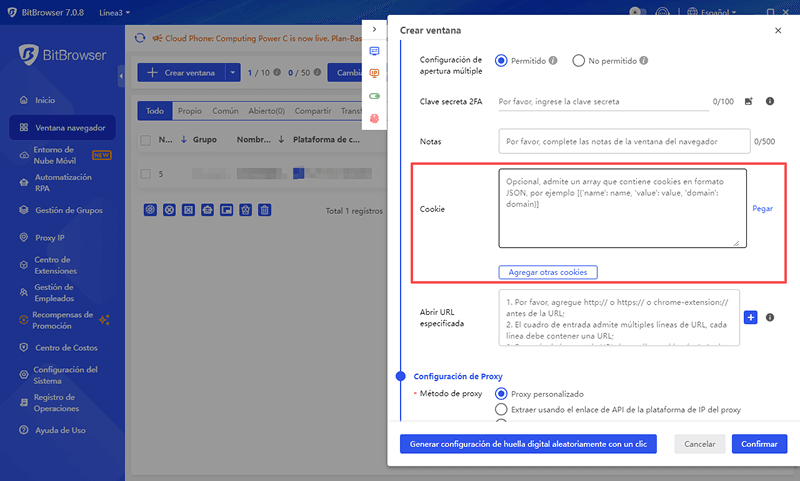Focus the Notas input field
Image resolution: width=800 pixels, height=481 pixels.
click(x=624, y=141)
